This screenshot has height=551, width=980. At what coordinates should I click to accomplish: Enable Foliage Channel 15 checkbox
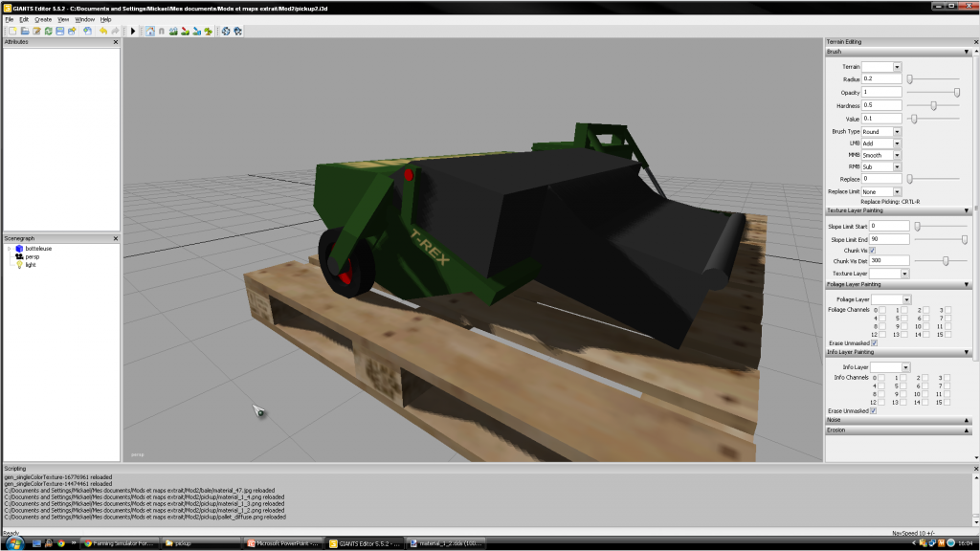click(948, 335)
